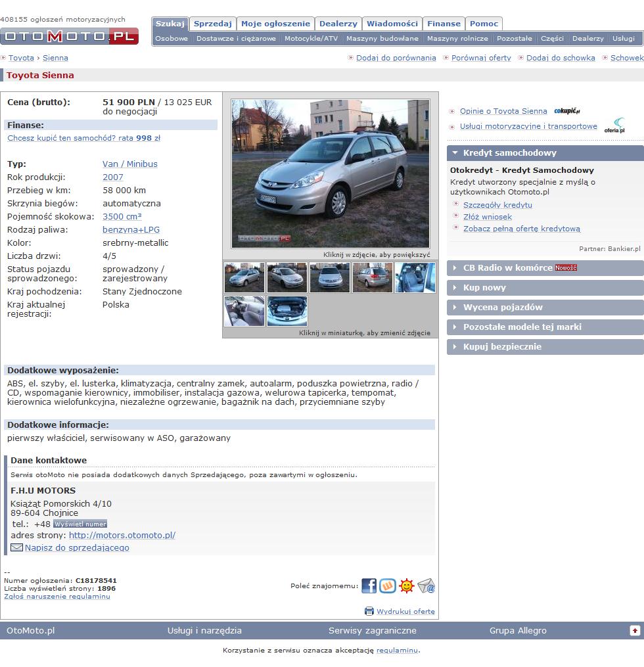Expand Pozostałe modele tej marki section
The height and width of the screenshot is (667, 644).
pyautogui.click(x=545, y=327)
